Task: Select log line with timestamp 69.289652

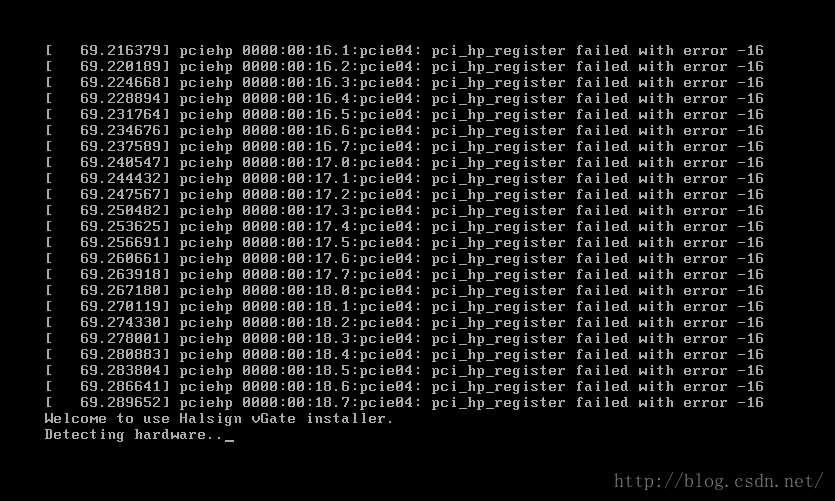Action: click(x=404, y=403)
